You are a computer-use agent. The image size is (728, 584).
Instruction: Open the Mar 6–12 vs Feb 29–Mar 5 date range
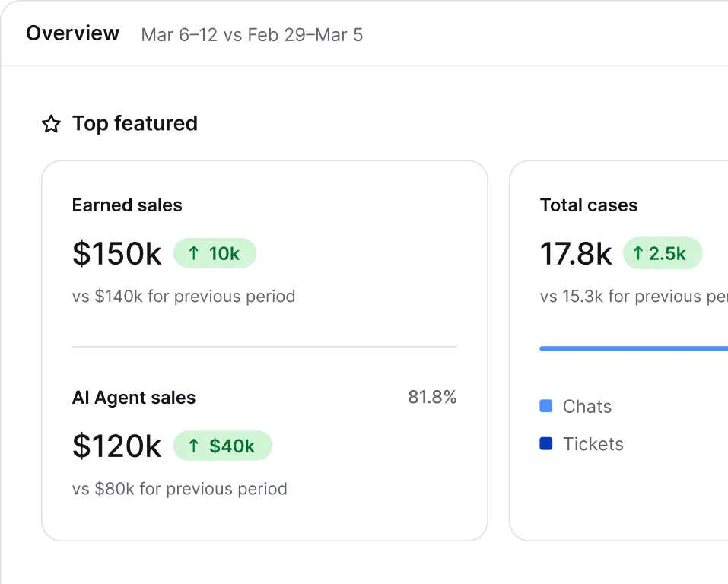pyautogui.click(x=252, y=35)
